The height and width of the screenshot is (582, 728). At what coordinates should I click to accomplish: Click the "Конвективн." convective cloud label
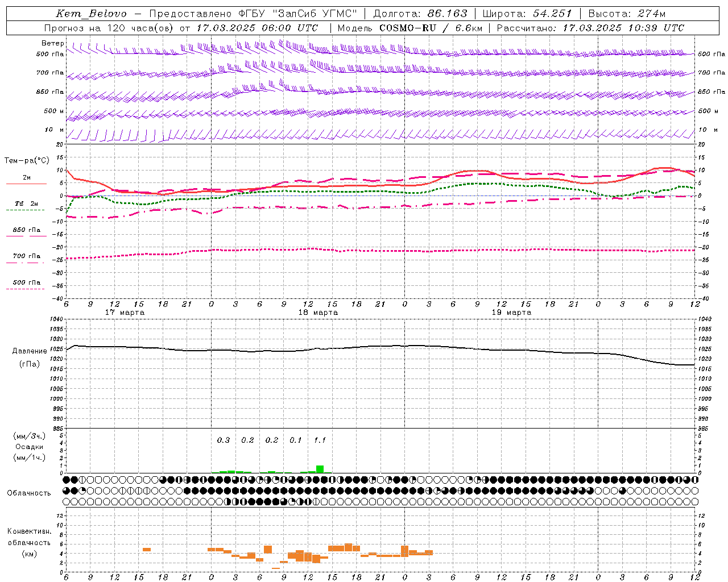(30, 531)
